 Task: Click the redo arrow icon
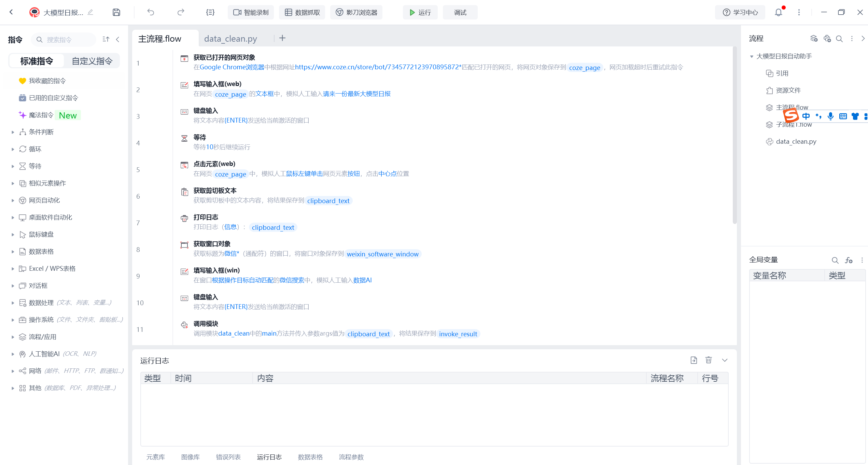pos(181,12)
